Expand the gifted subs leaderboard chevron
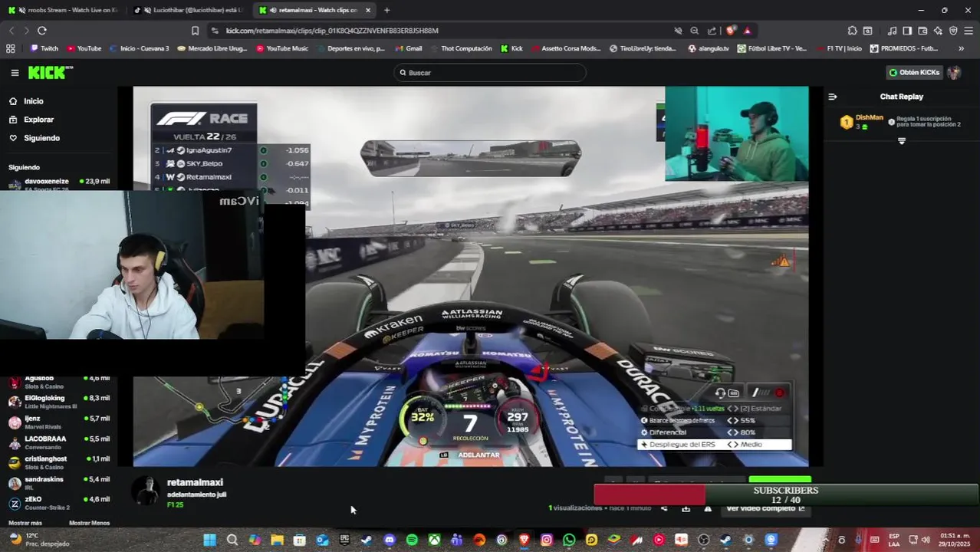This screenshot has width=980, height=552. pos(902,141)
